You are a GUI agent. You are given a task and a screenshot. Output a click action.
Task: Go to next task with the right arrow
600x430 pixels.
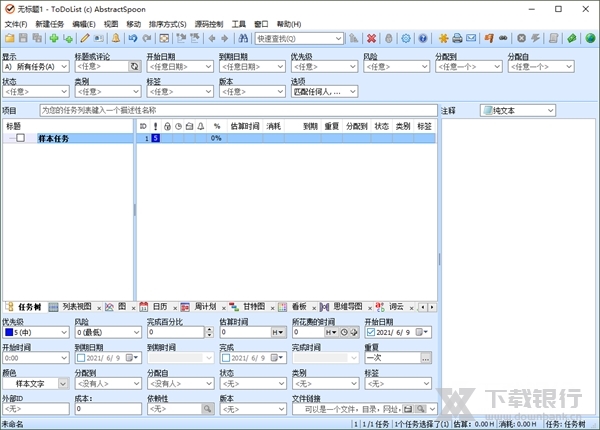(225, 38)
